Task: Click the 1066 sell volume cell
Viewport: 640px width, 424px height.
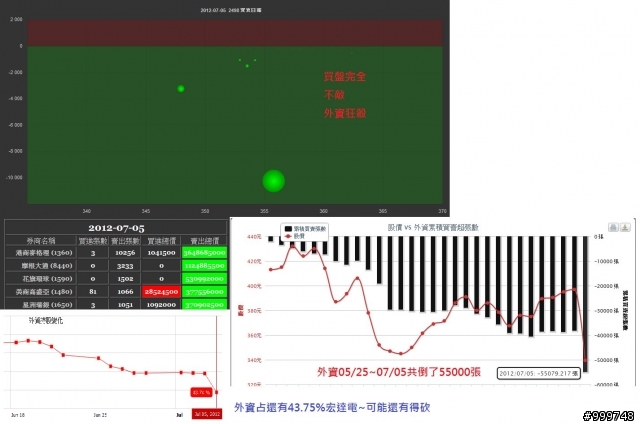Action: click(125, 292)
